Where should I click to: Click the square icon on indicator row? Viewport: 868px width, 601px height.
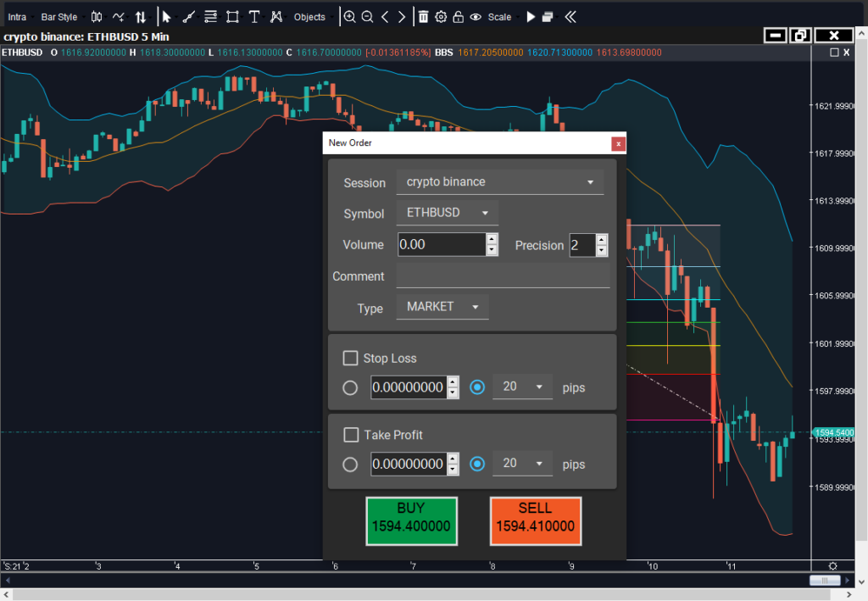pos(834,53)
